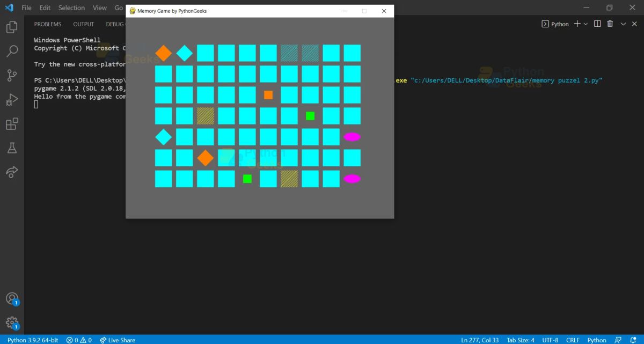Click UTF-8 encoding in status bar
This screenshot has width=644, height=344.
point(550,340)
